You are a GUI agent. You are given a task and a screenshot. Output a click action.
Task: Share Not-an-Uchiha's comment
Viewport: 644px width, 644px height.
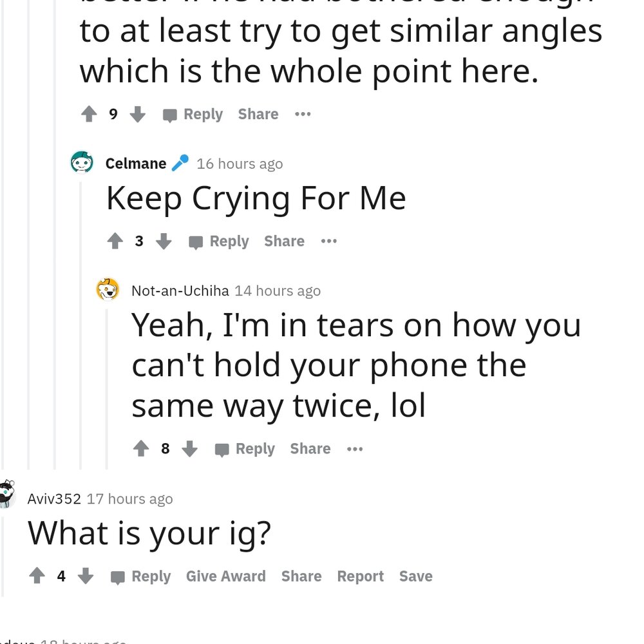click(x=310, y=449)
